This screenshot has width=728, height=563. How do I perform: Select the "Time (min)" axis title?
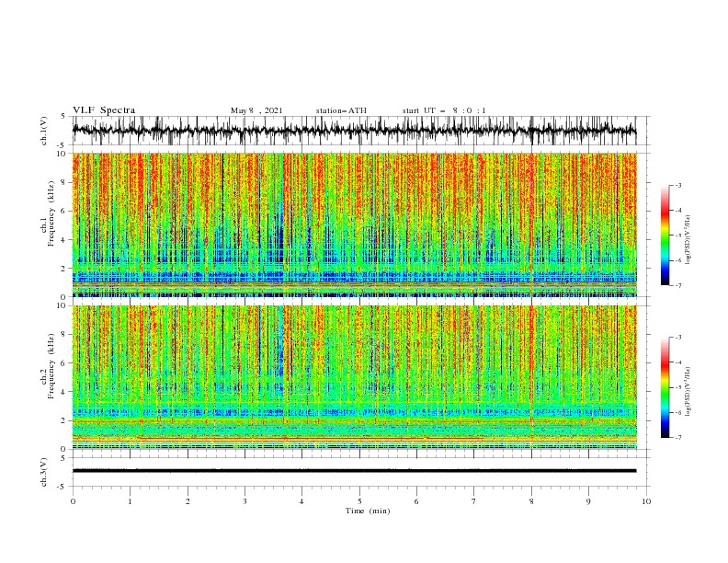click(368, 511)
